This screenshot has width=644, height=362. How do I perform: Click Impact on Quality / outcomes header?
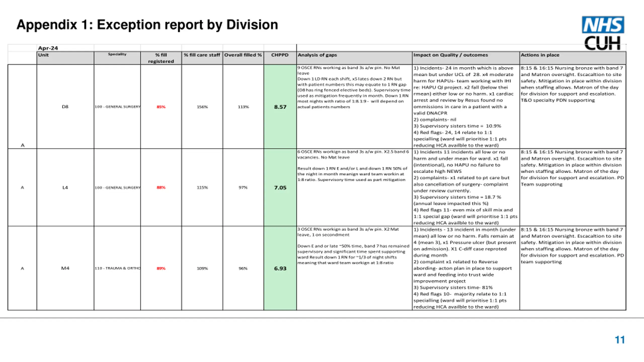[x=450, y=55]
